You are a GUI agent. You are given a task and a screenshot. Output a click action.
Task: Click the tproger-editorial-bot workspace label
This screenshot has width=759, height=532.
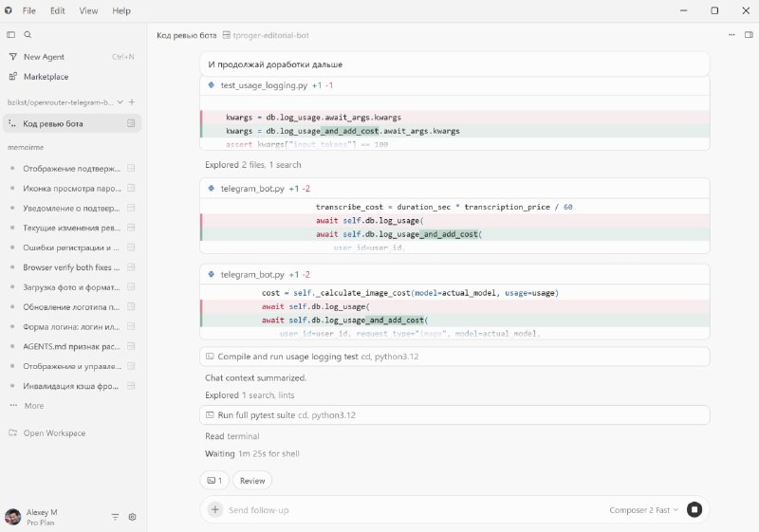[x=266, y=35]
